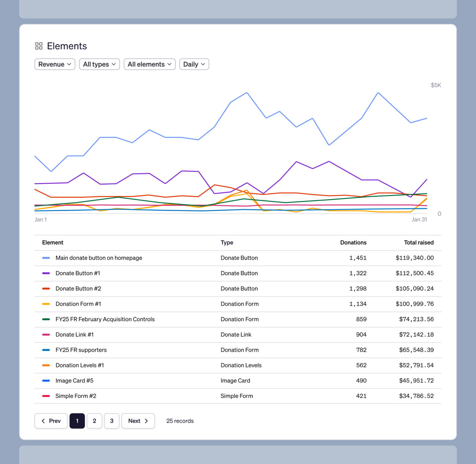Select current page 1 button
Image resolution: width=476 pixels, height=464 pixels.
click(77, 421)
